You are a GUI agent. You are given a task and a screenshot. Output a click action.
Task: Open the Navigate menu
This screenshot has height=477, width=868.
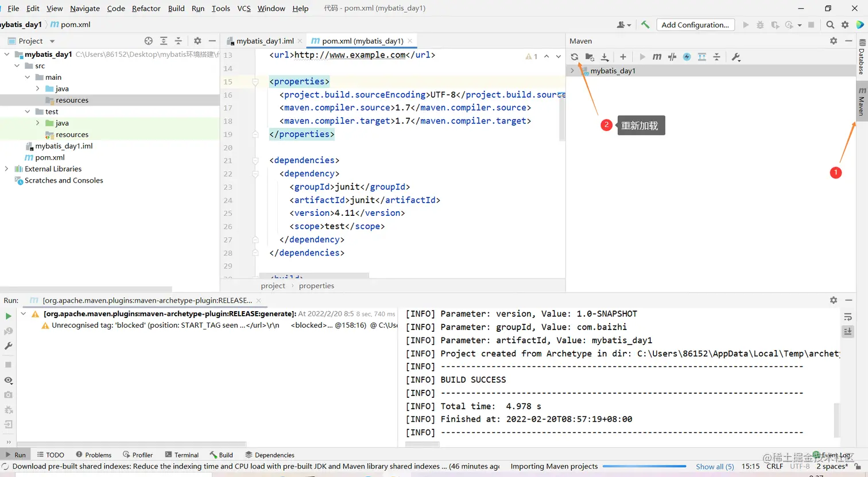click(85, 8)
